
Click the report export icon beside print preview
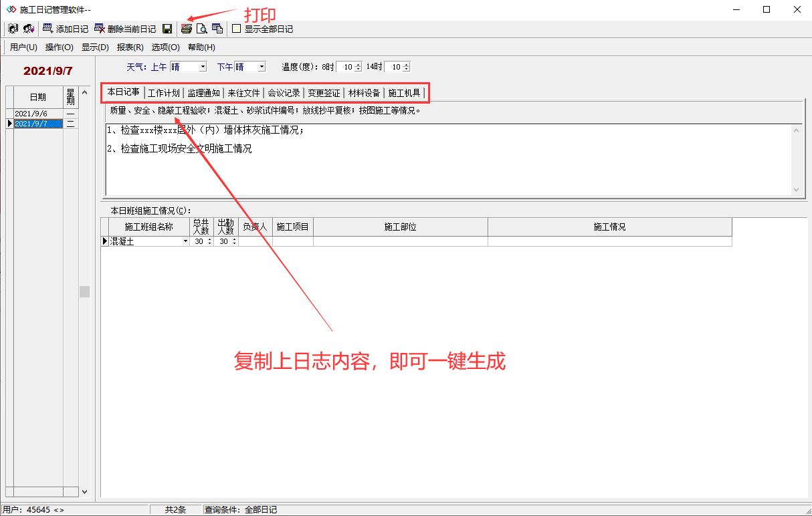pos(217,29)
